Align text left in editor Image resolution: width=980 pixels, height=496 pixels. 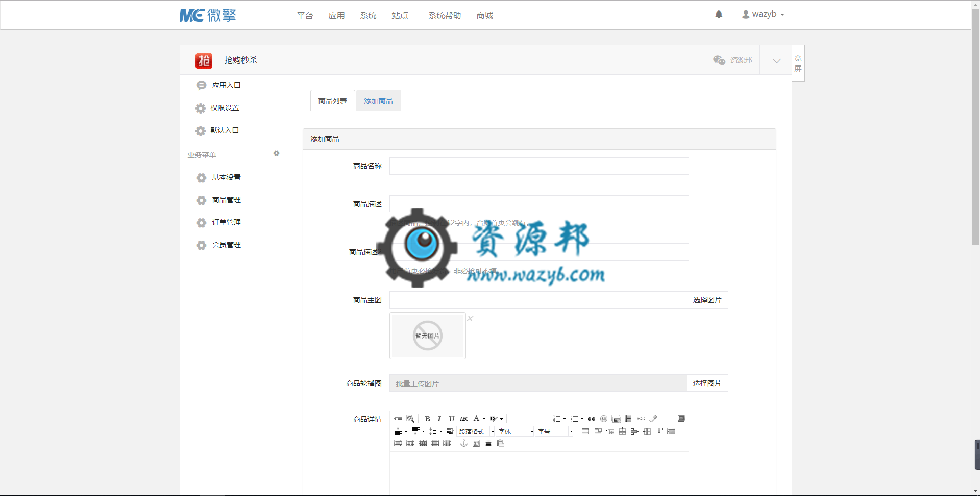point(516,419)
